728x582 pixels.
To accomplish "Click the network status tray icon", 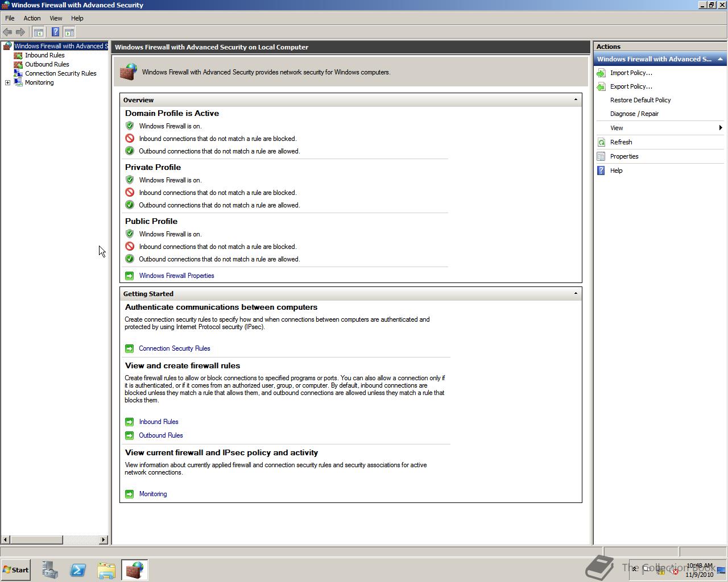I will pos(661,570).
